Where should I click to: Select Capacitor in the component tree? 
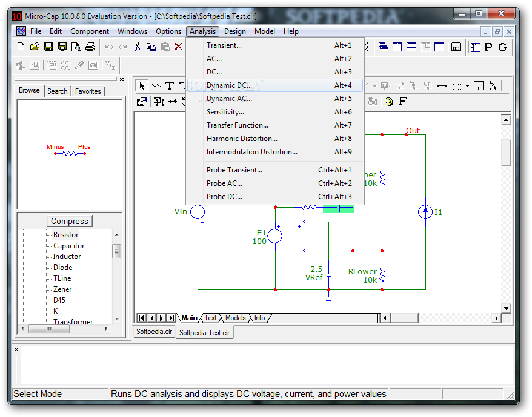tap(69, 246)
